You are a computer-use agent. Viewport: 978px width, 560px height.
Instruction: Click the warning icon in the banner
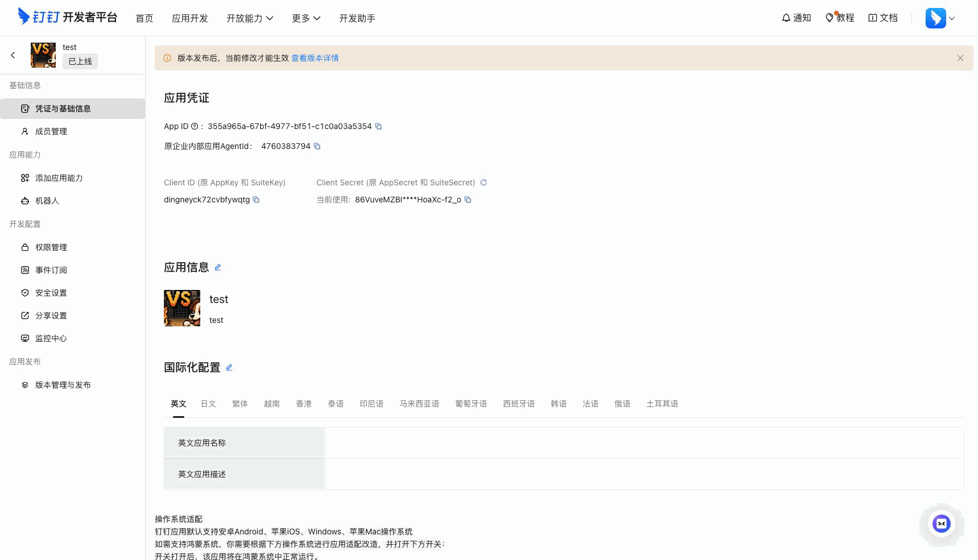[167, 58]
